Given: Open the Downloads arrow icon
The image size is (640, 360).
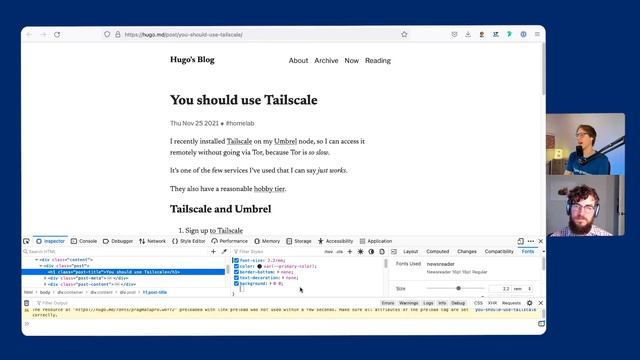Looking at the screenshot, I should [468, 34].
